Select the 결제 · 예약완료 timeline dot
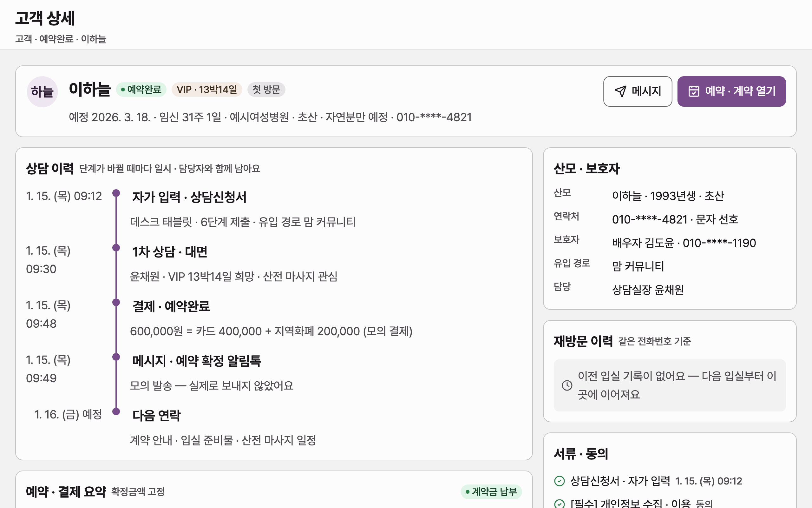This screenshot has height=508, width=812. [x=116, y=302]
